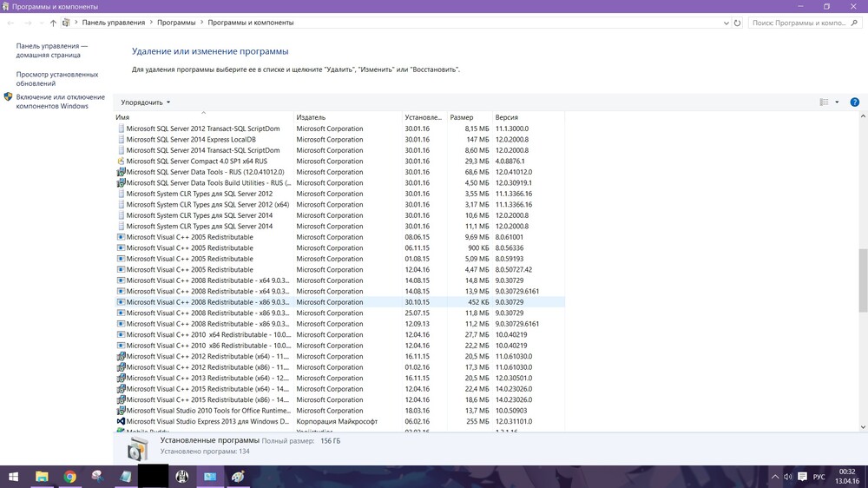
Task: Sort by the Версия column header
Action: [528, 117]
